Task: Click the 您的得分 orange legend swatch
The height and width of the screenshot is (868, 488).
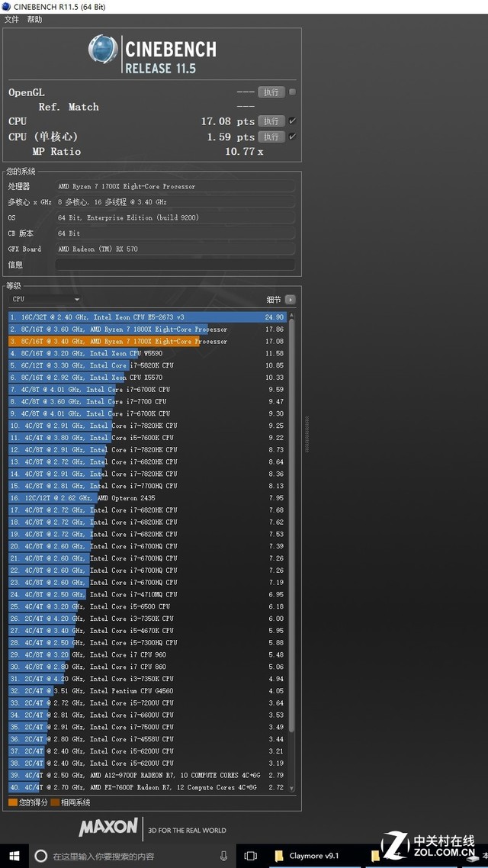Action: click(13, 802)
